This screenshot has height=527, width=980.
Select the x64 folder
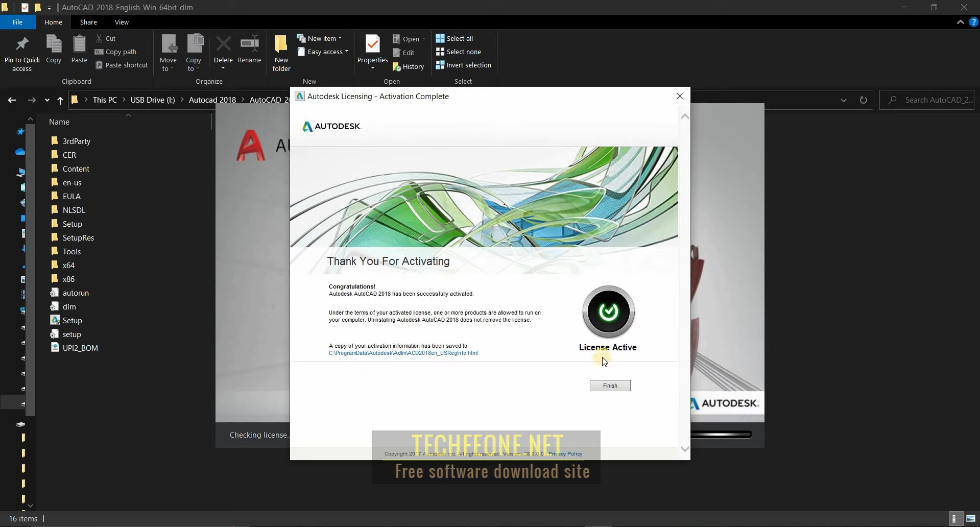(x=62, y=265)
